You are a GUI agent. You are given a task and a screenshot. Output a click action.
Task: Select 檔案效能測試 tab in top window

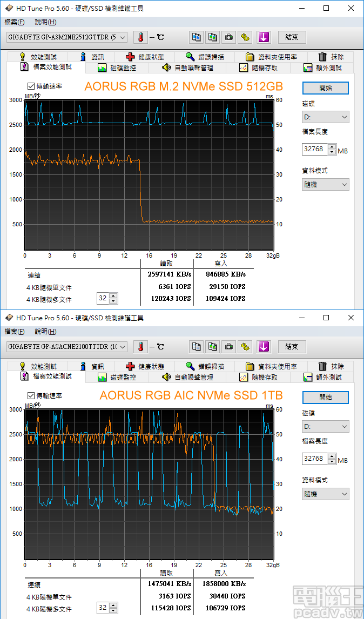(46, 67)
